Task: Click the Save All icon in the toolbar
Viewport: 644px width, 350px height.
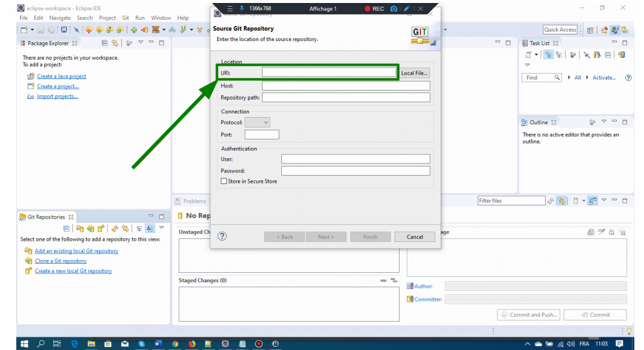Action: pyautogui.click(x=51, y=30)
